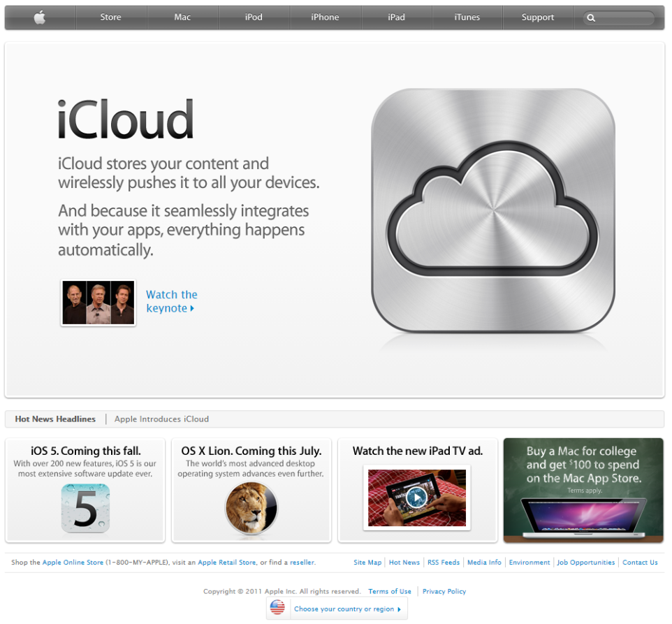
Task: Click the Hot News footer link
Action: pos(404,563)
